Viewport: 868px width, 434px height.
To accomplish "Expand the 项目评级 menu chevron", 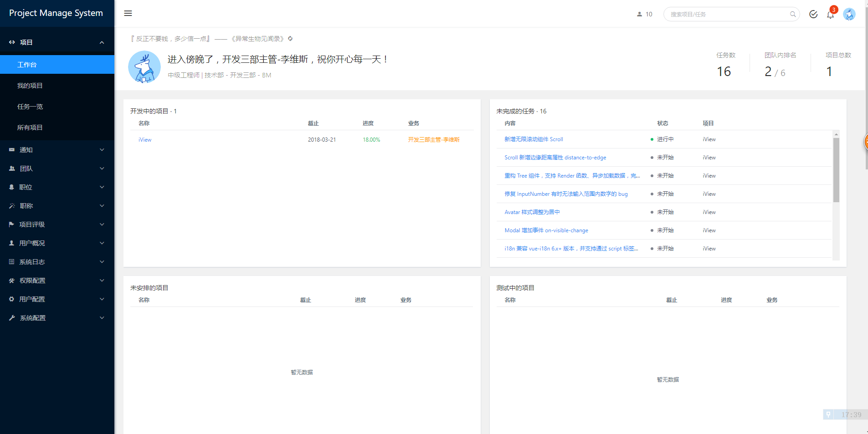I will pos(102,225).
